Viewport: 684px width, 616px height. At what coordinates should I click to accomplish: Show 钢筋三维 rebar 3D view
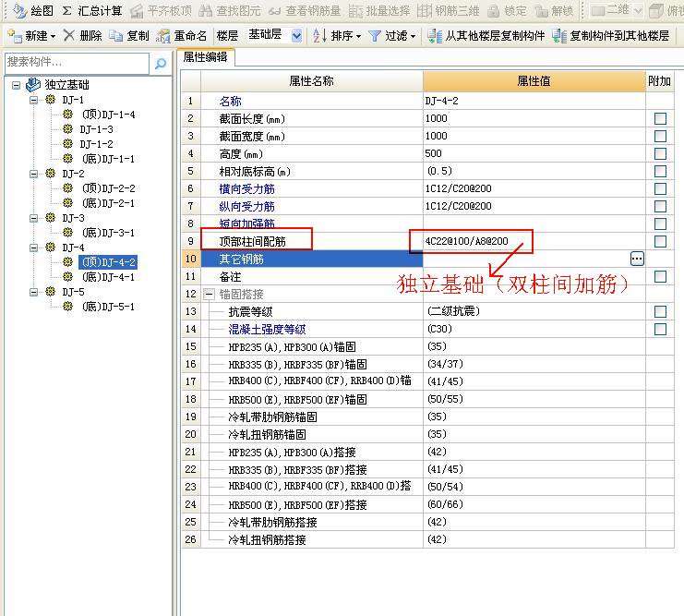(x=448, y=10)
